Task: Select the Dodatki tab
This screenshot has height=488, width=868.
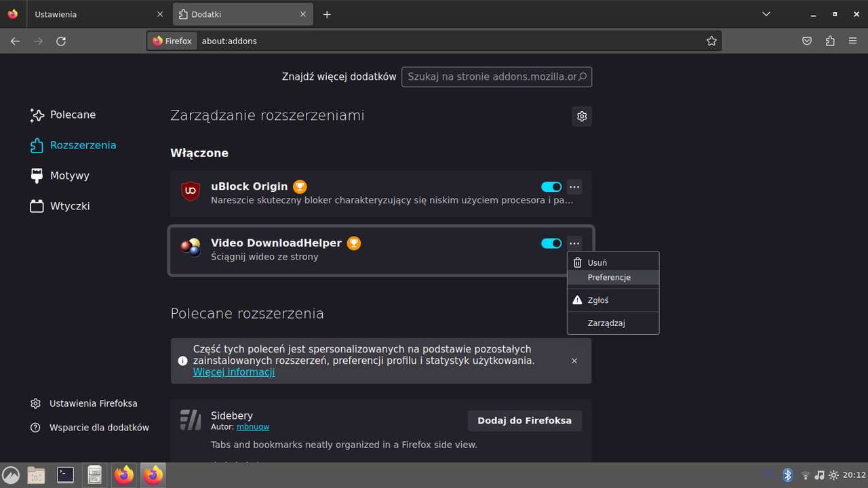Action: coord(243,14)
